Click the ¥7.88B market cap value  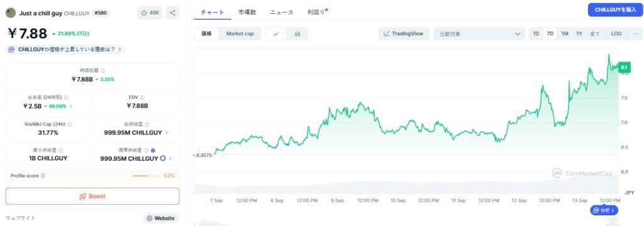pos(82,79)
